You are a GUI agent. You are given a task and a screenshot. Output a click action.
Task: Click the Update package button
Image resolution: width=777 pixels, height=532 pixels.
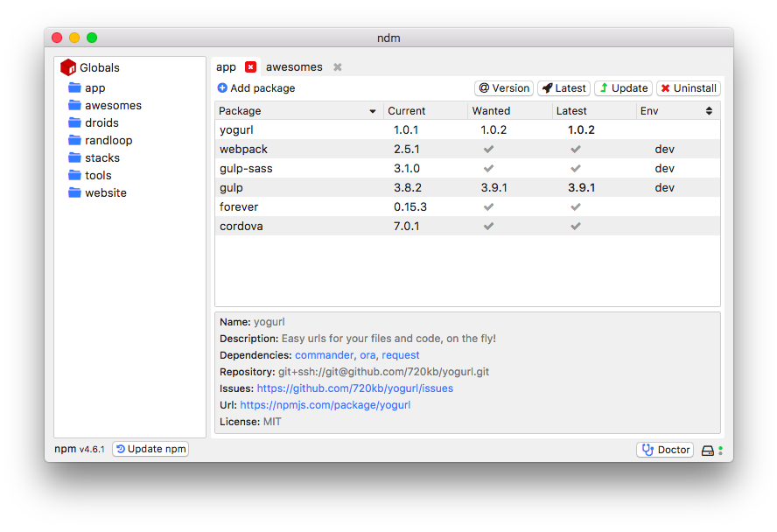pos(623,88)
